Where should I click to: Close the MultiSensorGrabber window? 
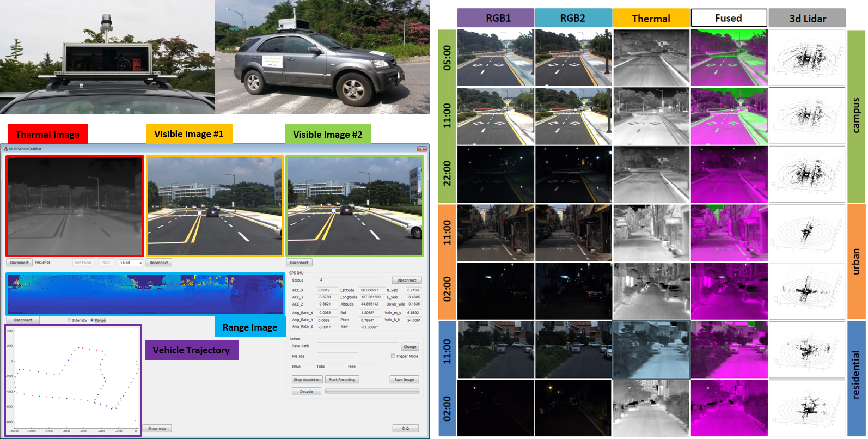coord(421,149)
